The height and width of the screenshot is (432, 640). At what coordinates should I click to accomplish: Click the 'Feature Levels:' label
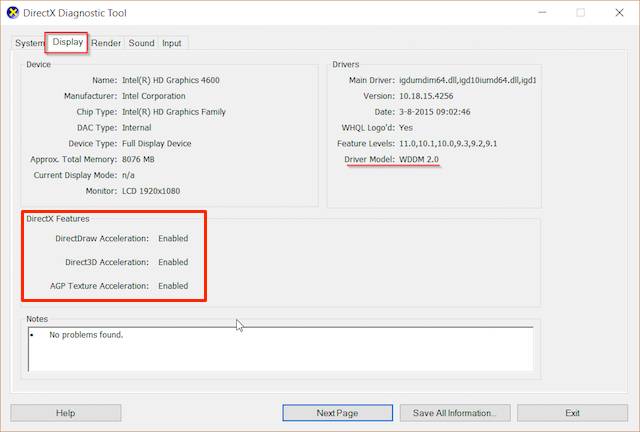click(x=366, y=144)
